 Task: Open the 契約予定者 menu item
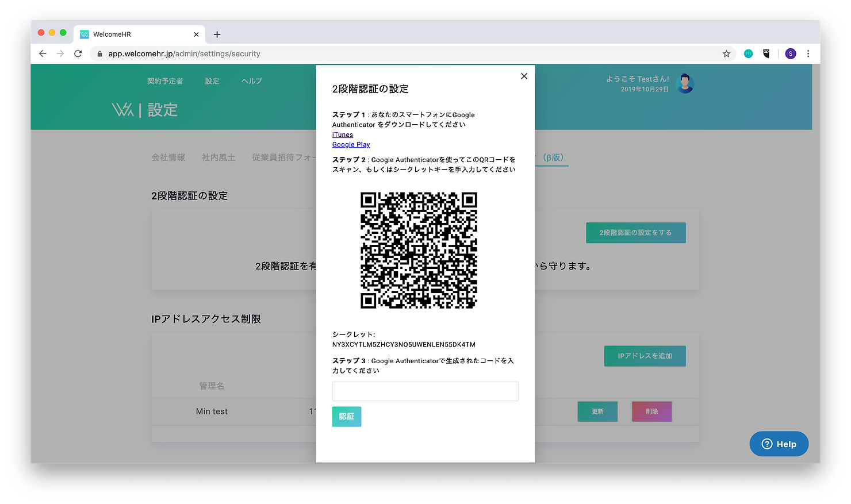(165, 81)
